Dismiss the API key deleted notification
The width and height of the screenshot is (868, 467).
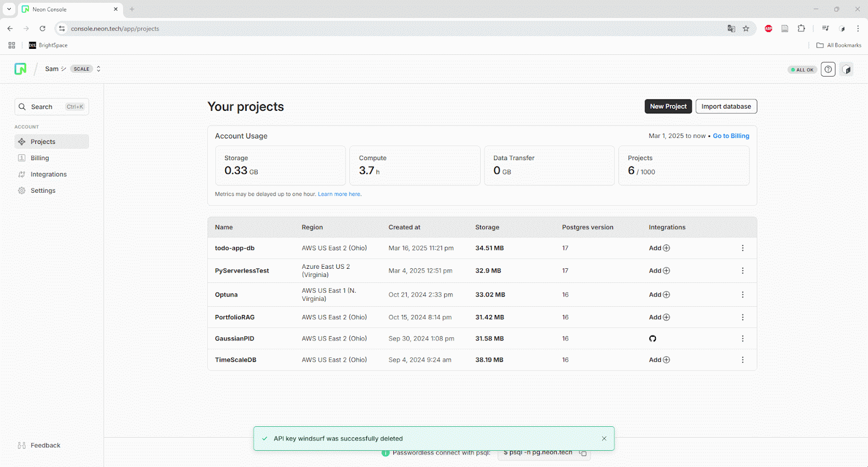pos(604,439)
